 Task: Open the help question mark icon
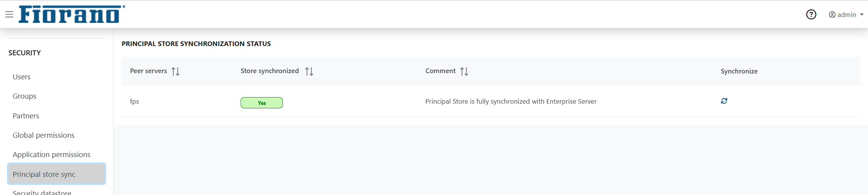click(x=811, y=15)
